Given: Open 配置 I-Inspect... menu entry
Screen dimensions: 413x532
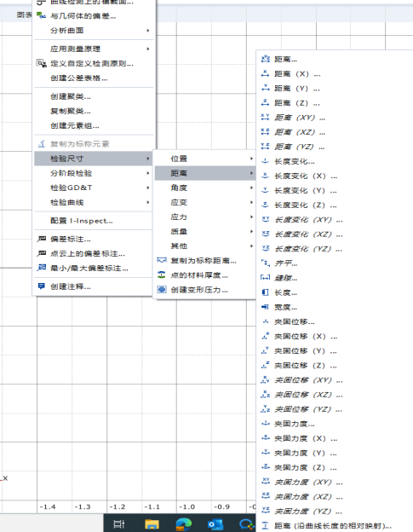Looking at the screenshot, I should [93, 221].
